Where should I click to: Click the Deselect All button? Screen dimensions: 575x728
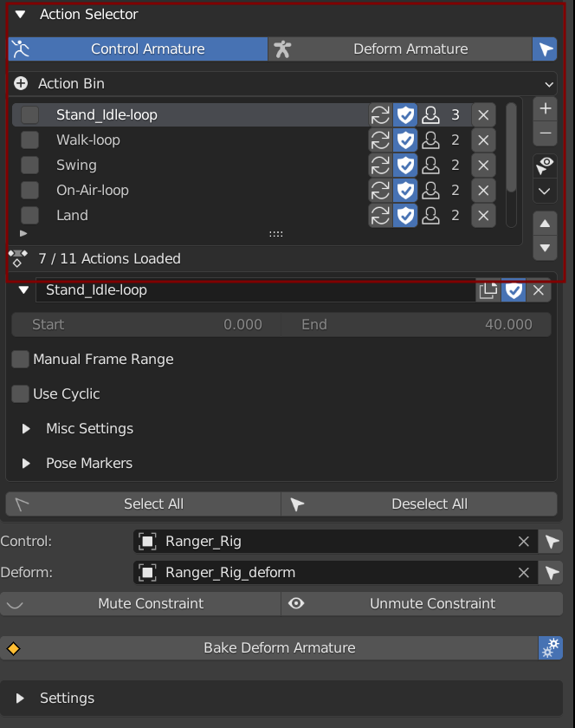(x=419, y=504)
